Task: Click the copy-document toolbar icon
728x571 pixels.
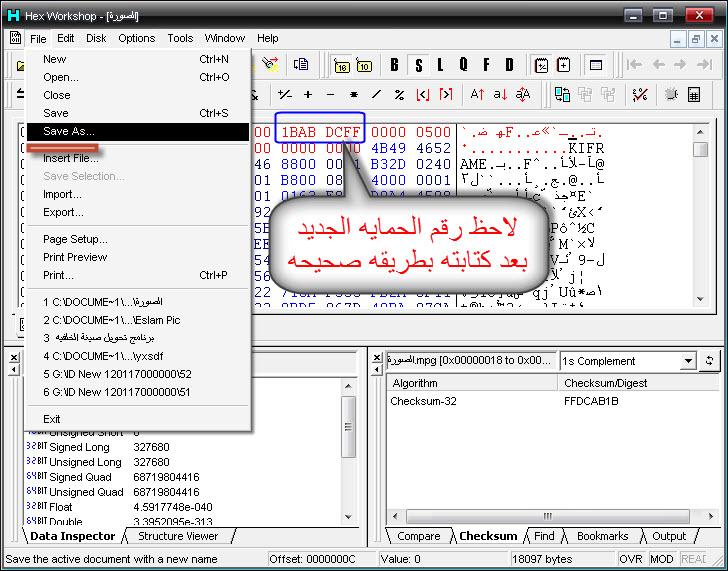Action: 301,65
